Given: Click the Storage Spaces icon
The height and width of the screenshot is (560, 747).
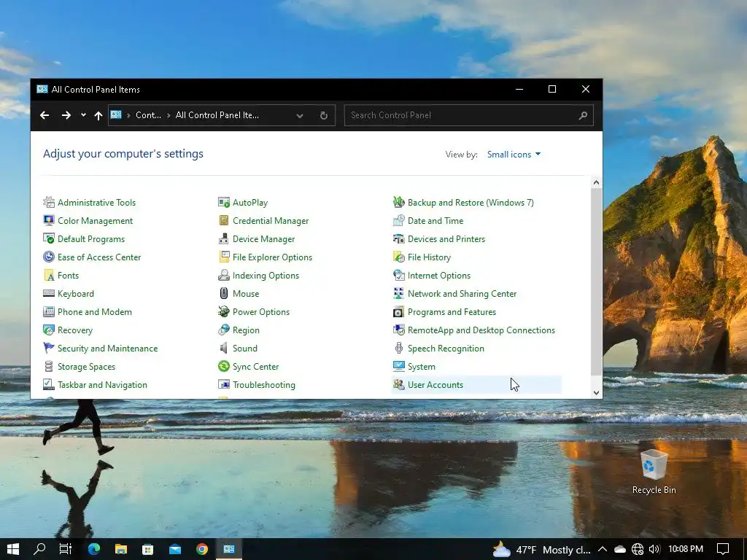Looking at the screenshot, I should (49, 367).
